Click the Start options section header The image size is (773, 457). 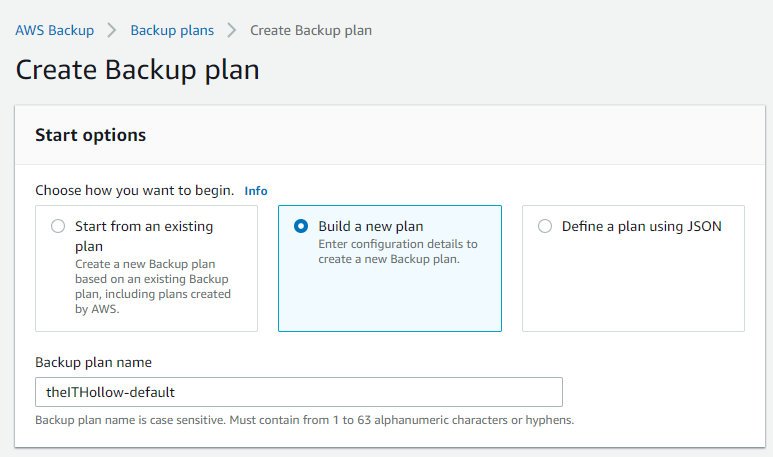pos(91,135)
